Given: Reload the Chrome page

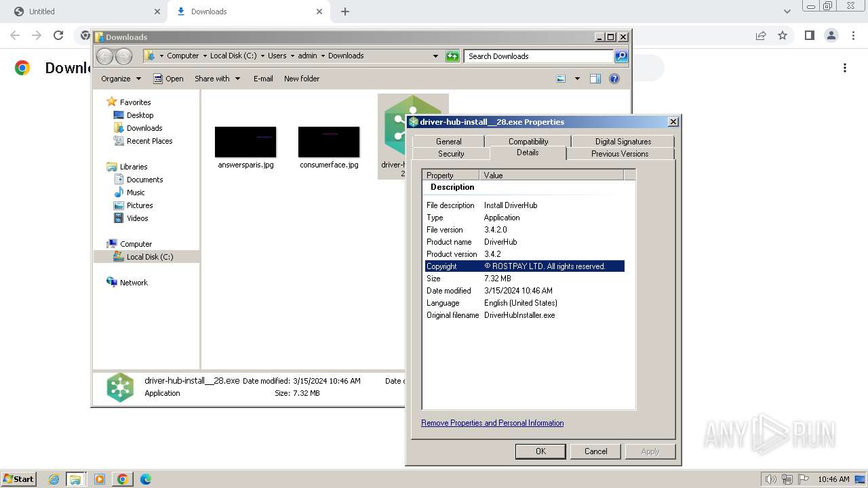Looking at the screenshot, I should 58,35.
